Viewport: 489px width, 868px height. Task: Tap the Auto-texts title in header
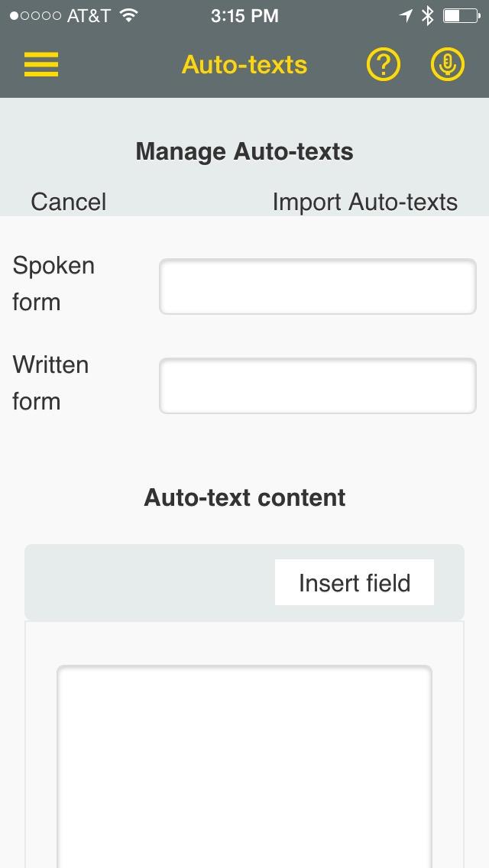[x=244, y=65]
